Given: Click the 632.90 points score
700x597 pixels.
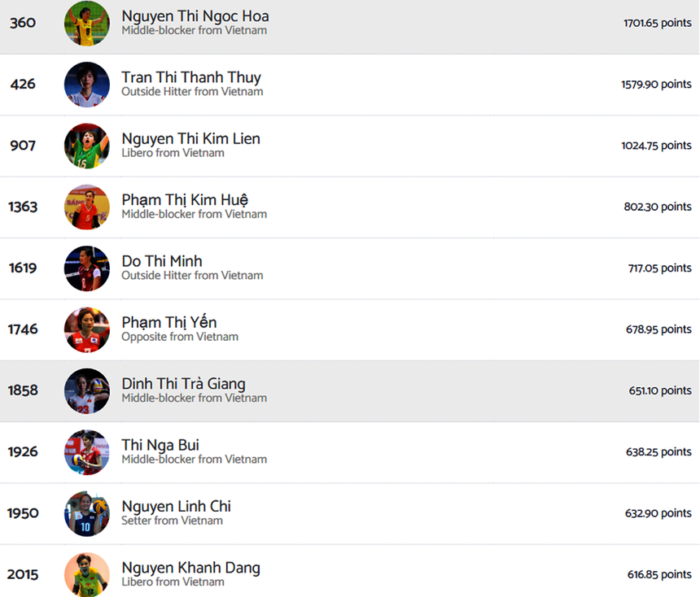Looking at the screenshot, I should 659,513.
